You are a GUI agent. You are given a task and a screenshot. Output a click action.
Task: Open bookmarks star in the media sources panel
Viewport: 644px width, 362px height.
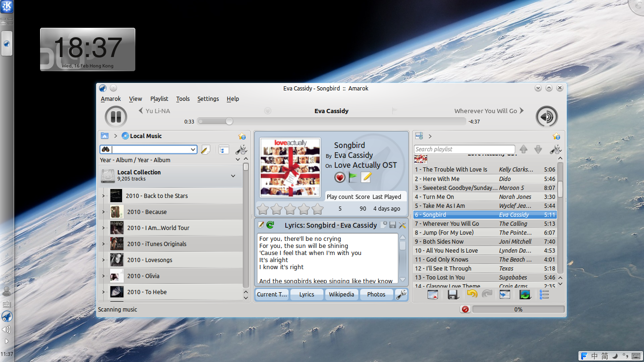click(242, 136)
